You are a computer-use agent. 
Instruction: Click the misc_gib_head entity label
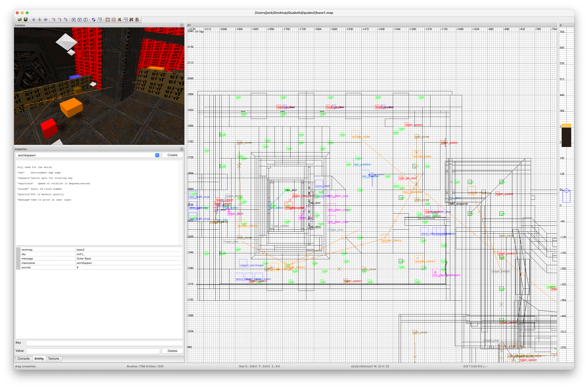point(408,178)
